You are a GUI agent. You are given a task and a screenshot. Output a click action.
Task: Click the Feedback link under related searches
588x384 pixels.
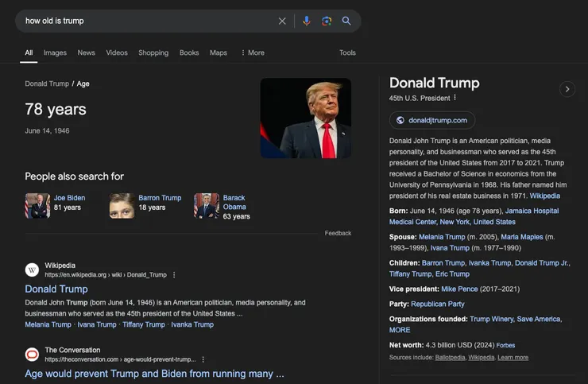(x=338, y=233)
